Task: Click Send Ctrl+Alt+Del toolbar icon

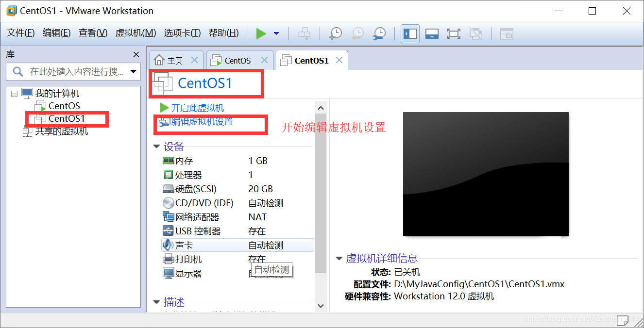Action: pos(304,33)
